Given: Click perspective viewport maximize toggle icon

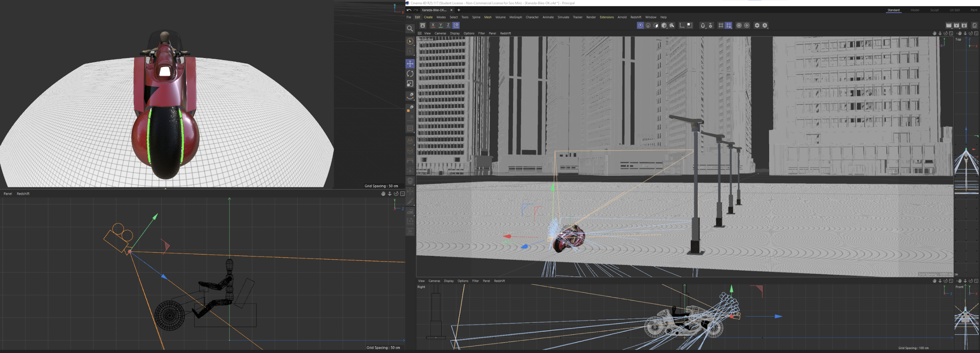Looking at the screenshot, I should point(951,33).
